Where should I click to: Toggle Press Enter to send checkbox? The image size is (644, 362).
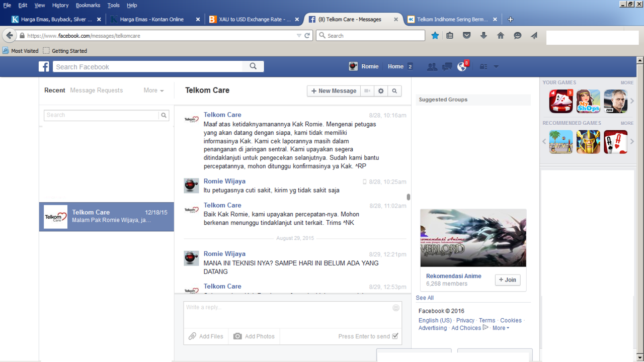(x=395, y=336)
